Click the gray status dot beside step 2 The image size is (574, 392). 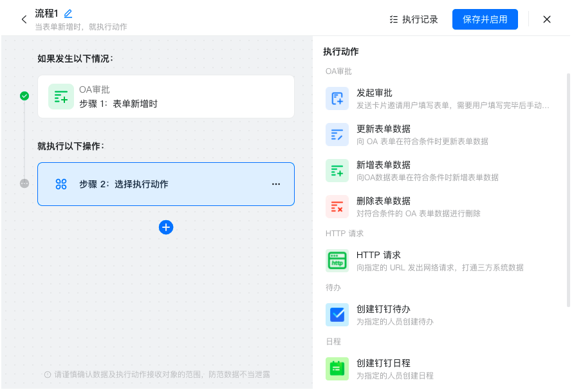24,183
